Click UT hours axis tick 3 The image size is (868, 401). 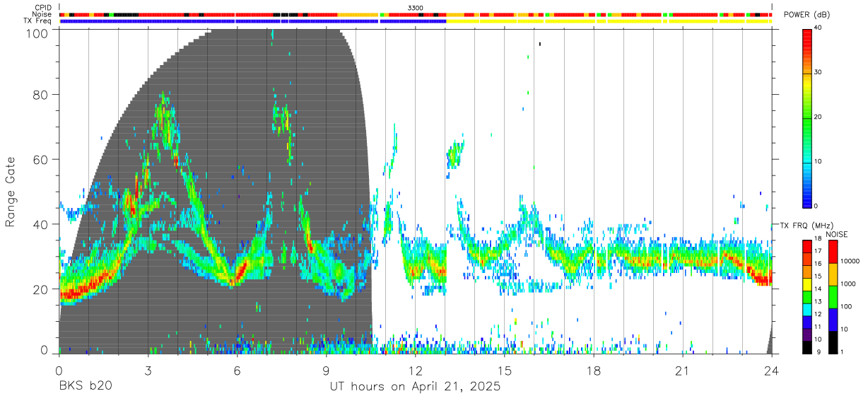tap(148, 371)
